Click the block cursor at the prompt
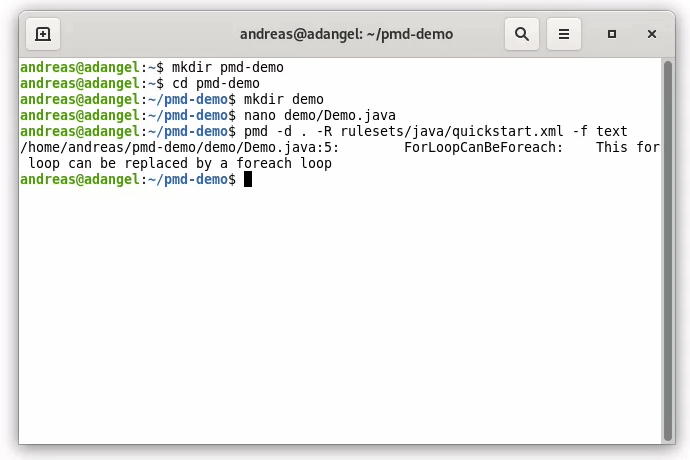 [x=248, y=179]
